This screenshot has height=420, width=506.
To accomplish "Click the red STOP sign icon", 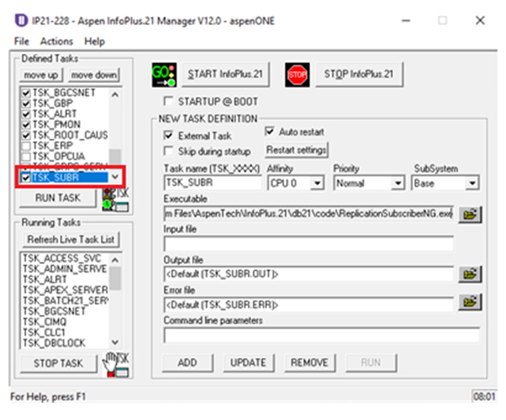I will click(x=298, y=75).
